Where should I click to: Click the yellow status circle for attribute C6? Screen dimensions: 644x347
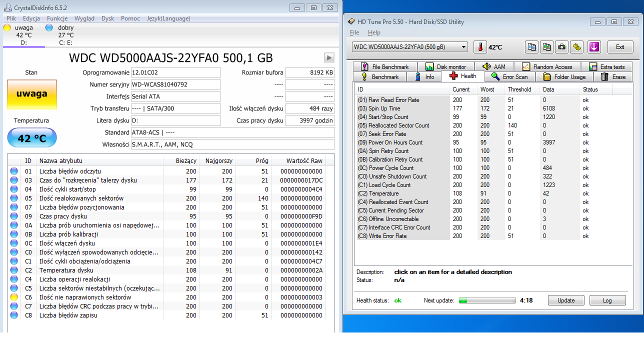pyautogui.click(x=14, y=297)
